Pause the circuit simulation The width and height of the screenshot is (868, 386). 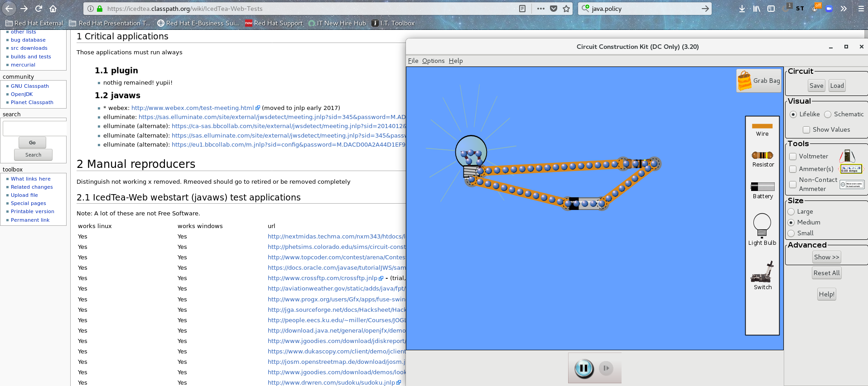coord(583,368)
